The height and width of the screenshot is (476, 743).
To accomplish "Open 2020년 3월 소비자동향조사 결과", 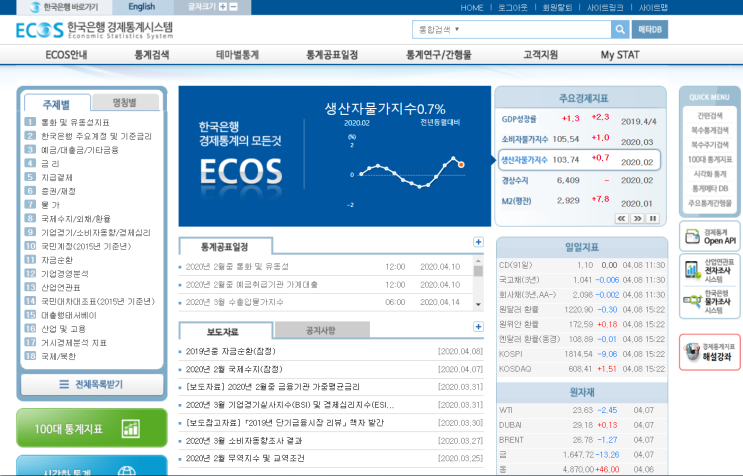I will [244, 440].
